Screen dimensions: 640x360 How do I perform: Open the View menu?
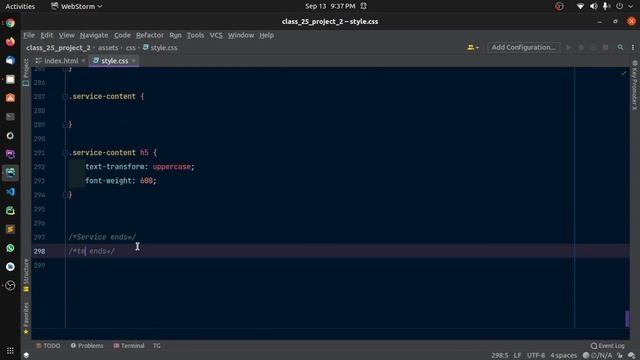pyautogui.click(x=67, y=35)
